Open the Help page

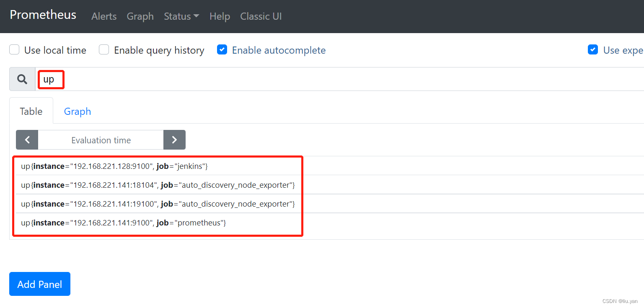coord(220,16)
